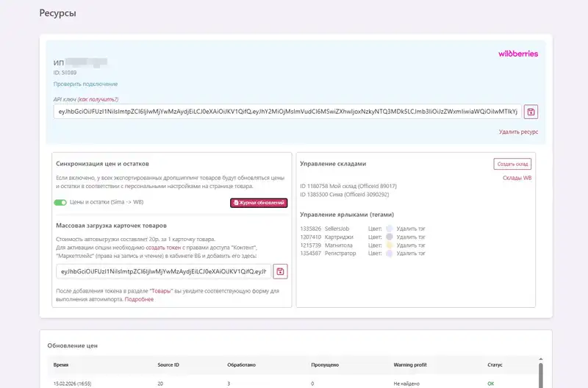Open the как получить? help link
588x388 pixels.
click(98, 99)
